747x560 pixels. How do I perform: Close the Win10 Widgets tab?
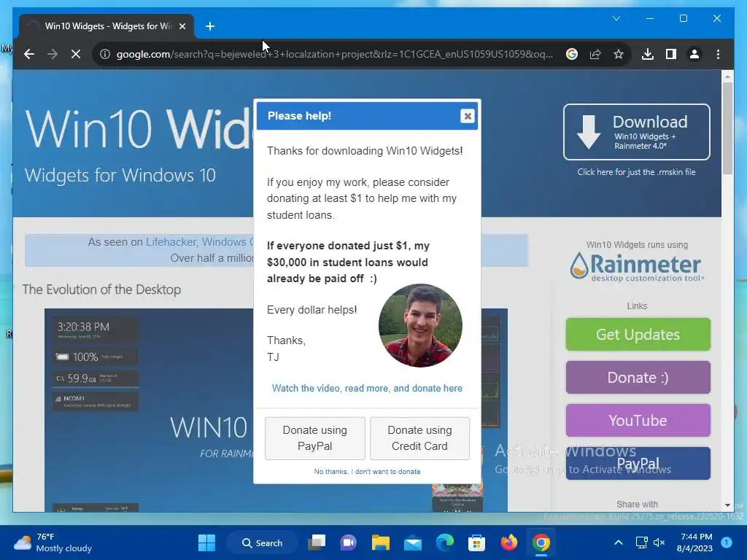(182, 26)
